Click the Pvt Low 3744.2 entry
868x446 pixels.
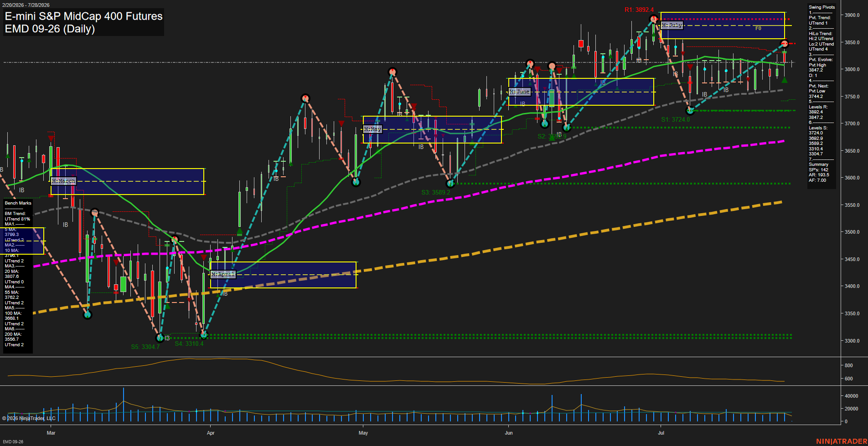coord(816,94)
